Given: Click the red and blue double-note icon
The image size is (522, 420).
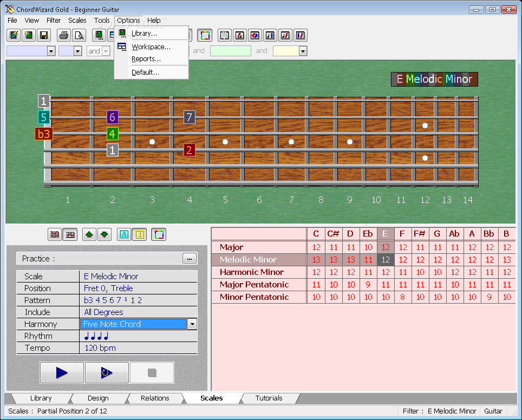Looking at the screenshot, I should click(x=301, y=35).
